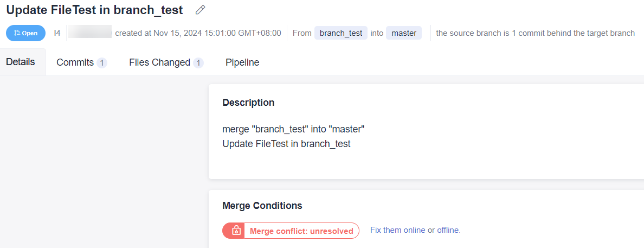This screenshot has height=248, width=644.
Task: Click the source branch behind target notice
Action: coord(535,33)
